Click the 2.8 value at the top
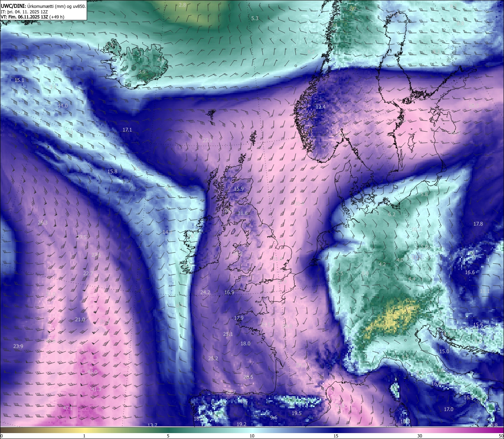Image resolution: width=504 pixels, height=439 pixels. (x=182, y=5)
